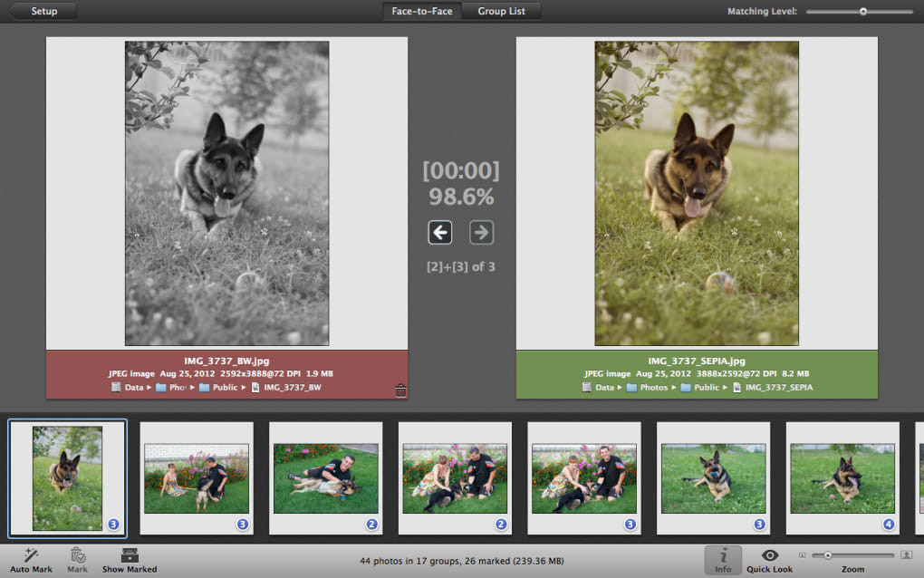924x578 pixels.
Task: Select seventh thumbnail of dog with badge 4
Action: (842, 478)
